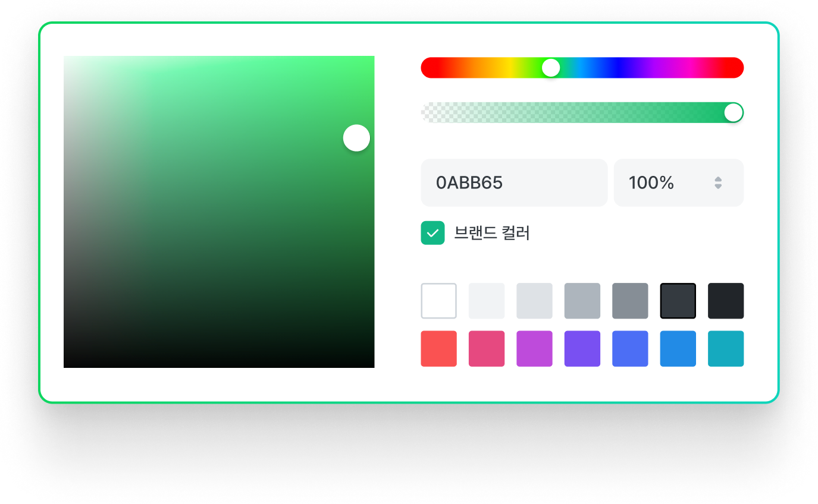Click the 100% opacity field

660,183
